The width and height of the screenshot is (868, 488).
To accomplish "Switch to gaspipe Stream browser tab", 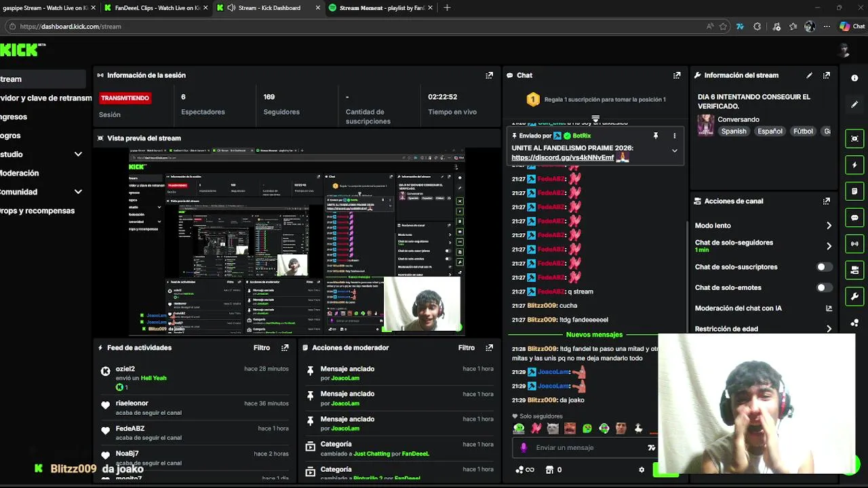I will pos(49,8).
